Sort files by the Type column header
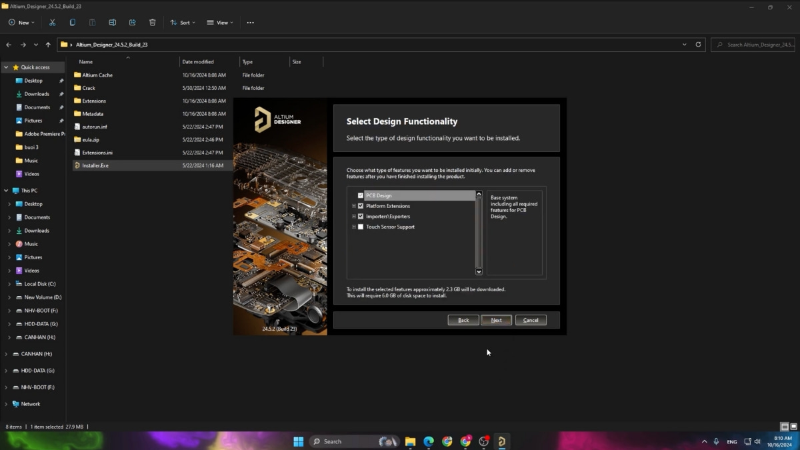This screenshot has height=450, width=800. pos(247,62)
